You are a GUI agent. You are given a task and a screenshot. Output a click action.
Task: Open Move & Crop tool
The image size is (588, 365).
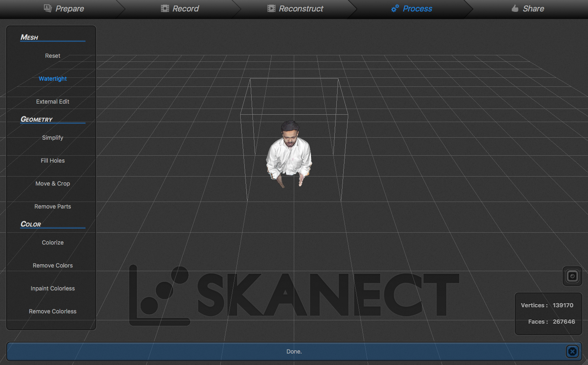(x=53, y=184)
